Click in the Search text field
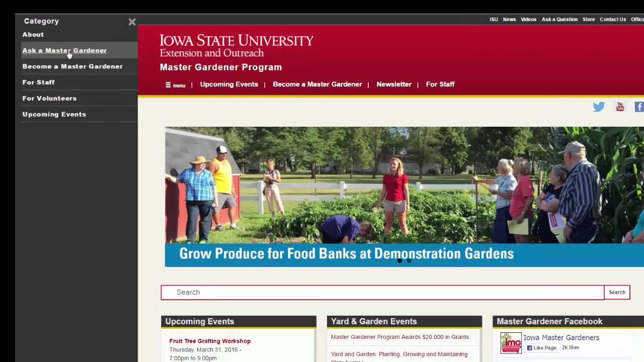Screen dimensions: 644x362 click(x=382, y=292)
